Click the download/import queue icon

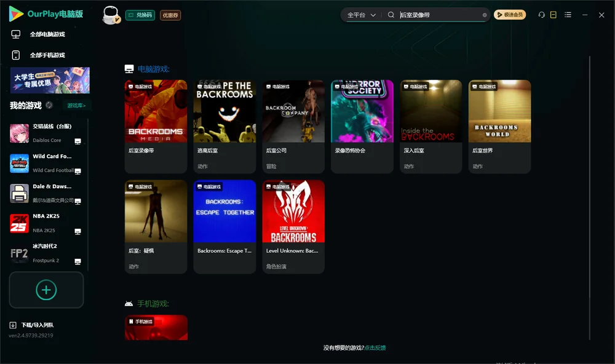[x=13, y=325]
